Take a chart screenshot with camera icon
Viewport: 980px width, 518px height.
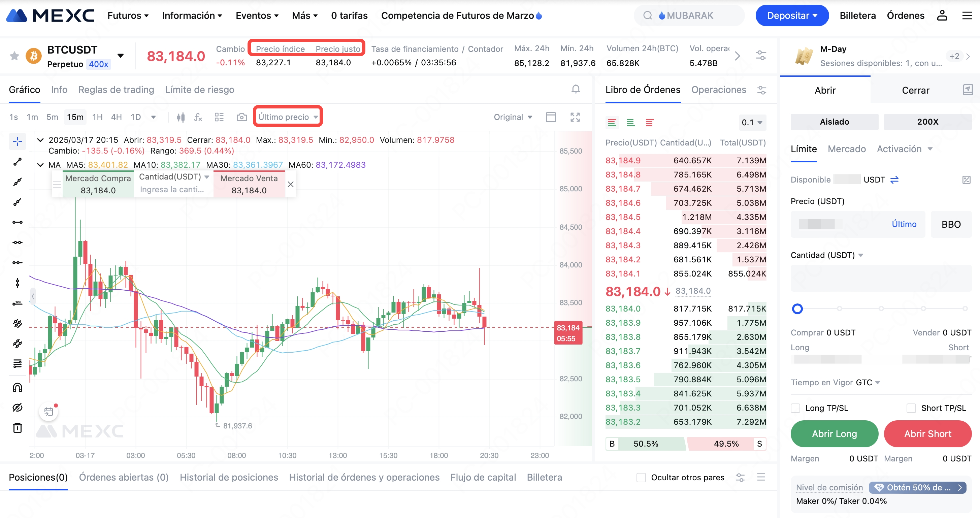point(241,117)
